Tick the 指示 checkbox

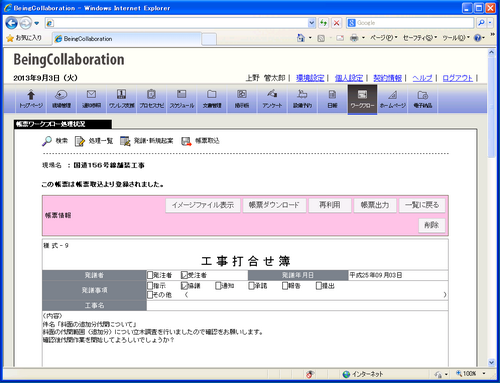tap(150, 286)
